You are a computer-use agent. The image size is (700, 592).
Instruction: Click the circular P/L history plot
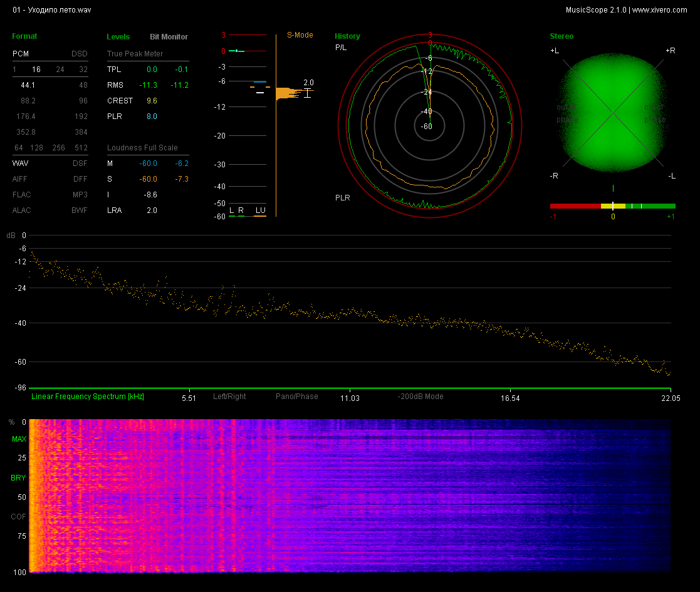429,127
